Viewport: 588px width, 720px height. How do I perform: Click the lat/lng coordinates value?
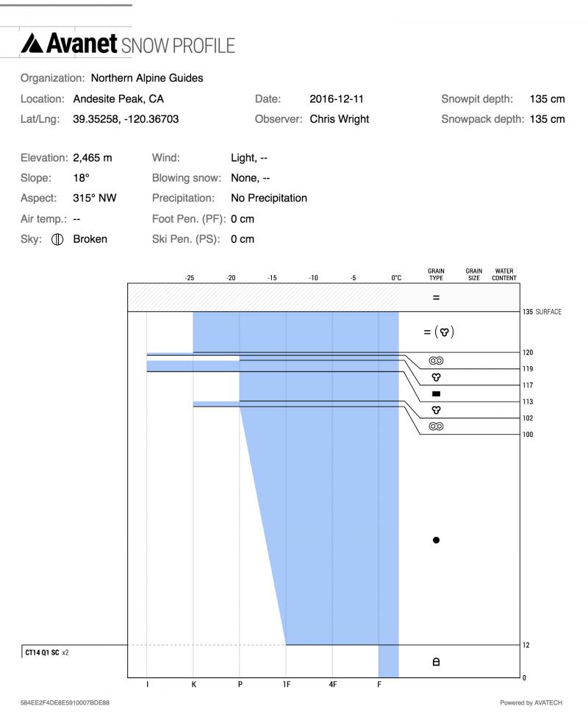[125, 118]
